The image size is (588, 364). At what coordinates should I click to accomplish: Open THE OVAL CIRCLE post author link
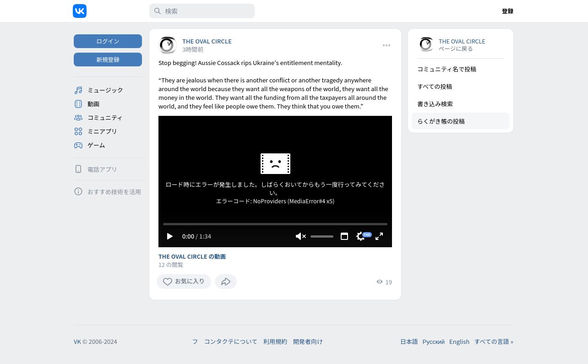tap(207, 41)
